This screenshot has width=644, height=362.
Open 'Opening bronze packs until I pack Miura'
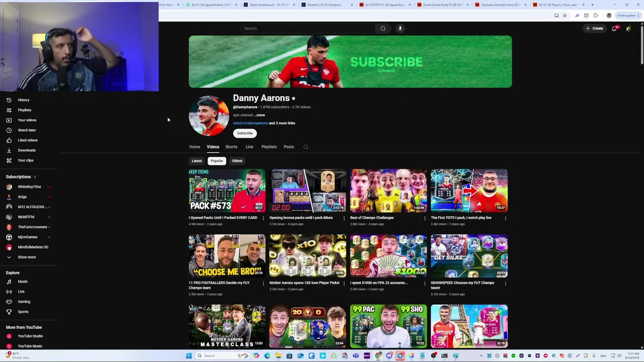pyautogui.click(x=301, y=218)
